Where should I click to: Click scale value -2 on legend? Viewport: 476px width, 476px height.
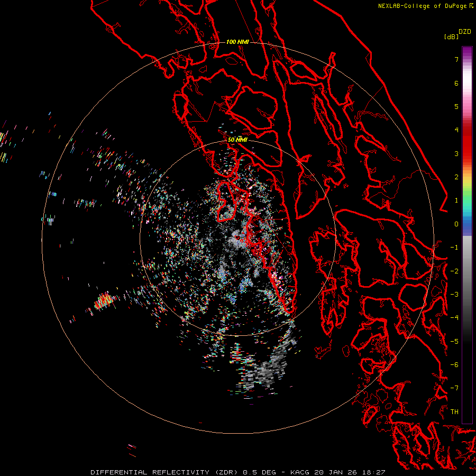pos(454,271)
